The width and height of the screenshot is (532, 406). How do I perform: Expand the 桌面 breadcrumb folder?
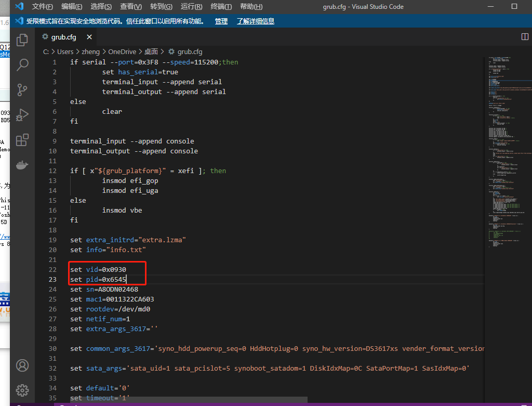click(x=151, y=51)
